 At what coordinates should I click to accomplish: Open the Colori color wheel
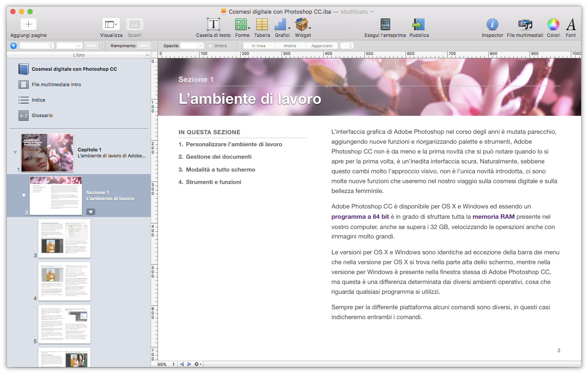[553, 24]
